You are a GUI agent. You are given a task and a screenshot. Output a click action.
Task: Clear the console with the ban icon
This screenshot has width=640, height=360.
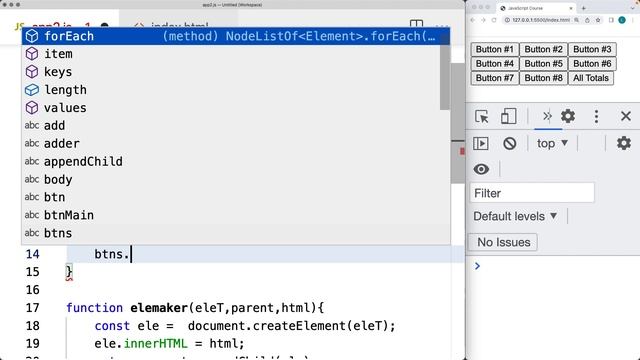509,144
